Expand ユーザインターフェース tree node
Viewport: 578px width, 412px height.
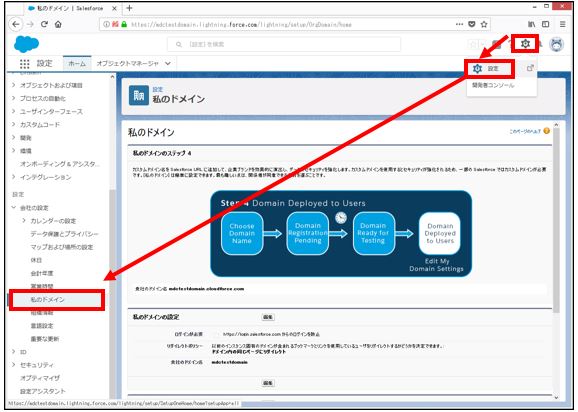click(14, 111)
